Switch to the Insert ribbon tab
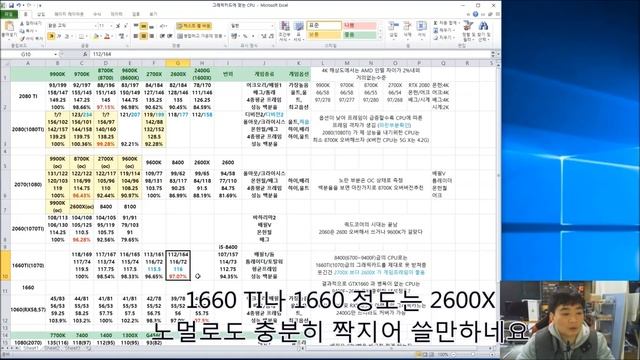640x360 pixels. click(x=41, y=14)
